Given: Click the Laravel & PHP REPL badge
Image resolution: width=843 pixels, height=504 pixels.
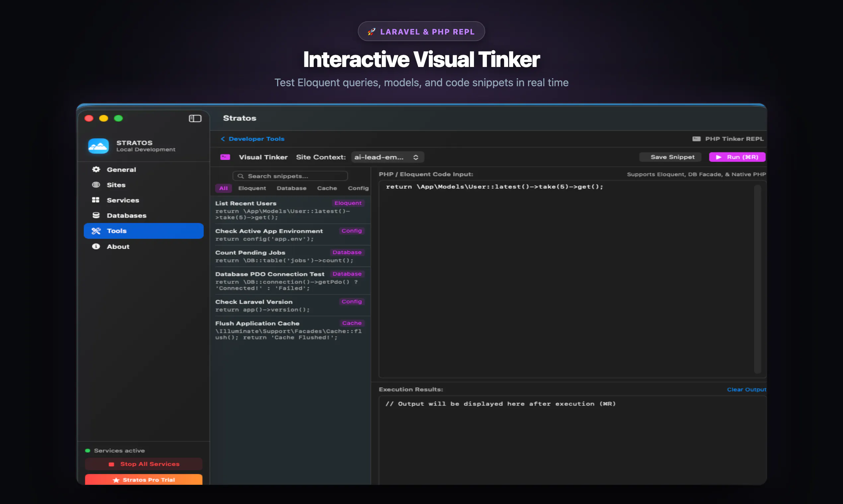Looking at the screenshot, I should point(421,31).
